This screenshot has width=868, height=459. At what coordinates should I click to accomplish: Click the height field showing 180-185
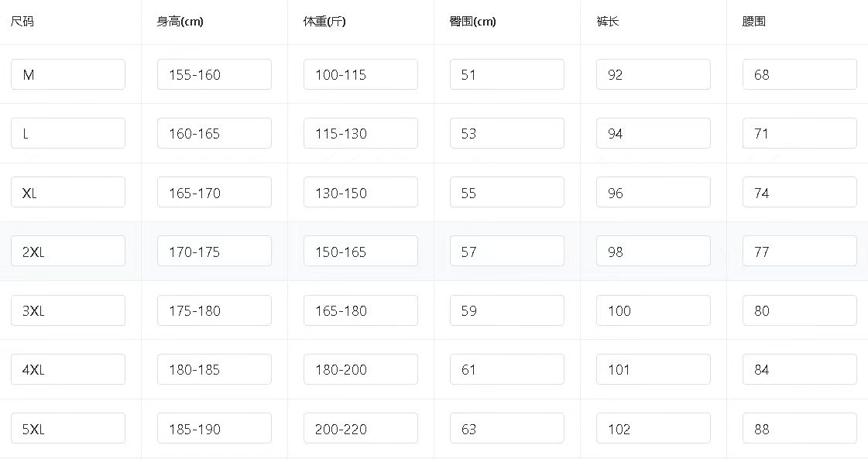tap(214, 369)
